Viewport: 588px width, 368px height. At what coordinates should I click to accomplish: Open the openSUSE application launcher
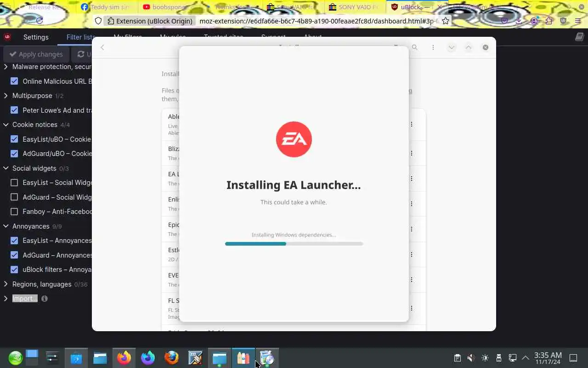[15, 357]
